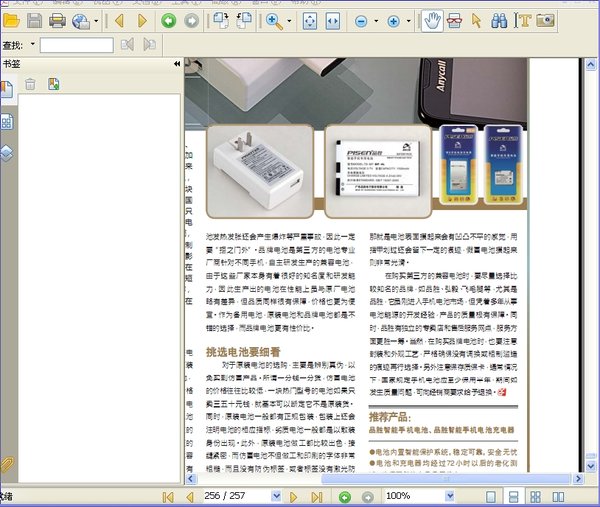The width and height of the screenshot is (600, 507).
Task: Switch to continuous facing pages layout
Action: [x=536, y=497]
